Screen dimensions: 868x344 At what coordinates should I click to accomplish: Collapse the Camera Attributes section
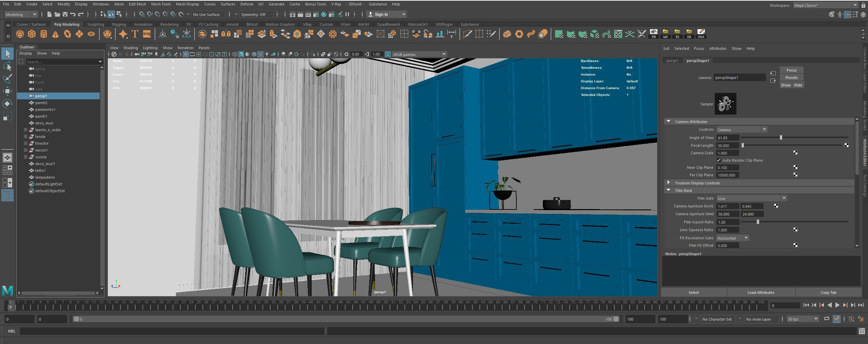click(668, 121)
